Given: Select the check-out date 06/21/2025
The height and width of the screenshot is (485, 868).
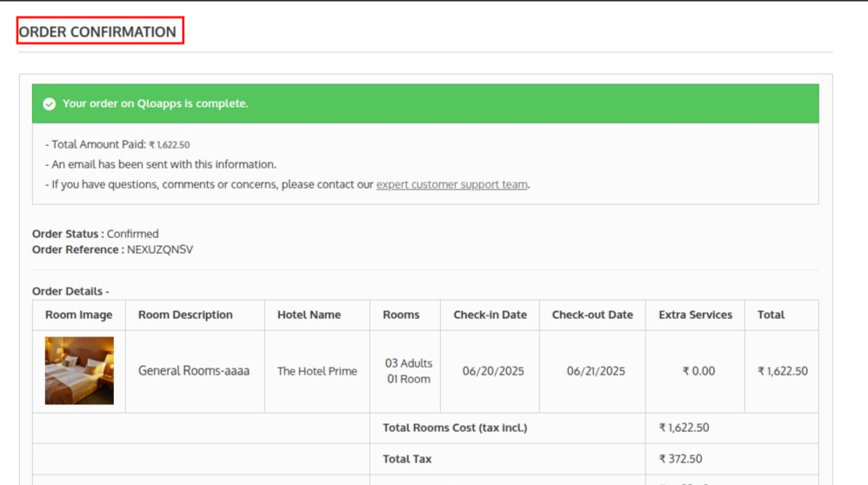Looking at the screenshot, I should pos(596,372).
